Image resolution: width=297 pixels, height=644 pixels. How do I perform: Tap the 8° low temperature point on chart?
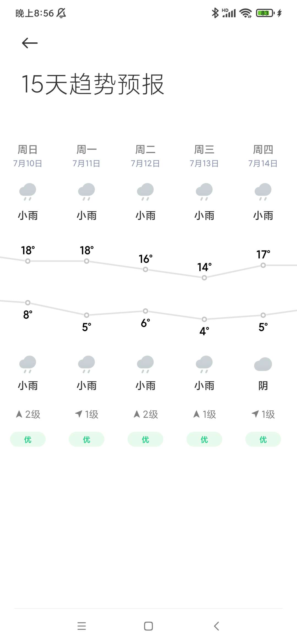[28, 303]
